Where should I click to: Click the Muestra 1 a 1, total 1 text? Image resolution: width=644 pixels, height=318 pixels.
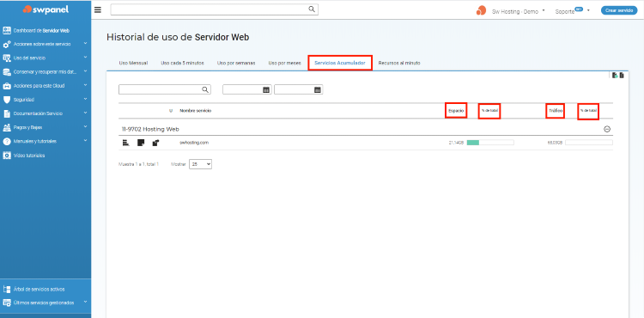[x=138, y=164]
